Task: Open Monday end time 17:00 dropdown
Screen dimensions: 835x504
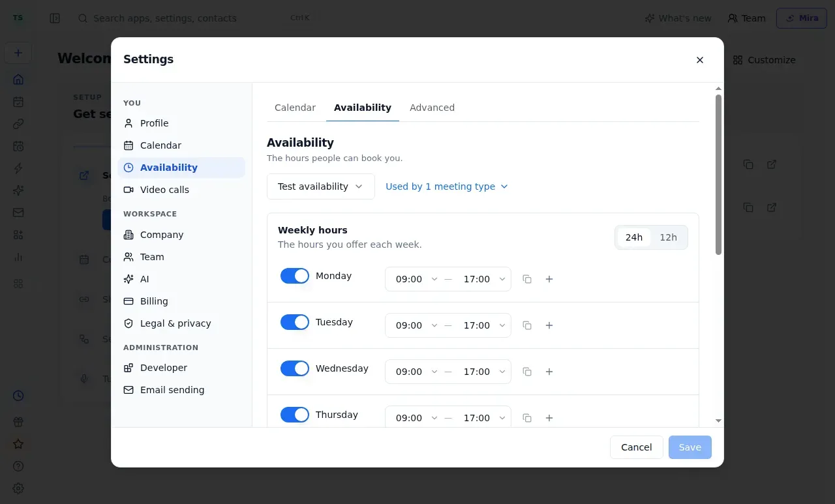Action: click(x=484, y=279)
